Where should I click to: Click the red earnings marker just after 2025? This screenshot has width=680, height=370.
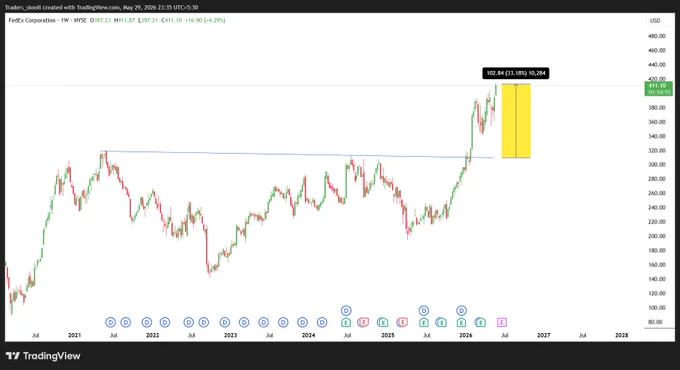[x=402, y=322]
